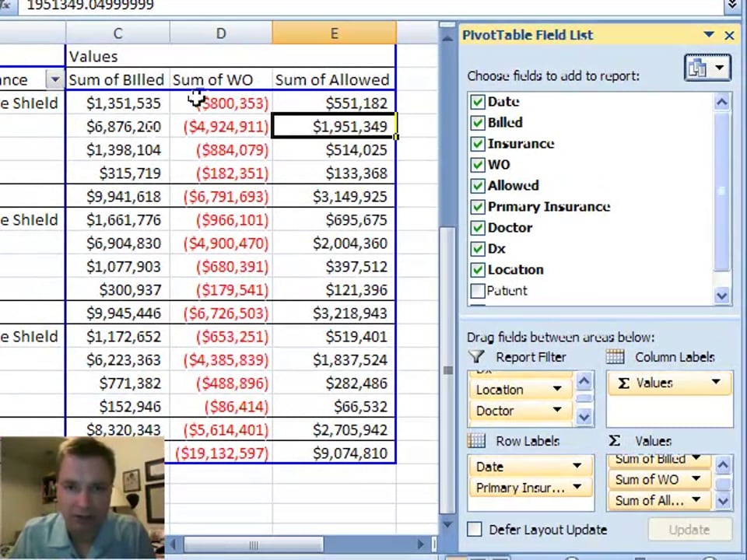Uncheck the Dx field checkbox
Image resolution: width=747 pixels, height=560 pixels.
point(477,249)
